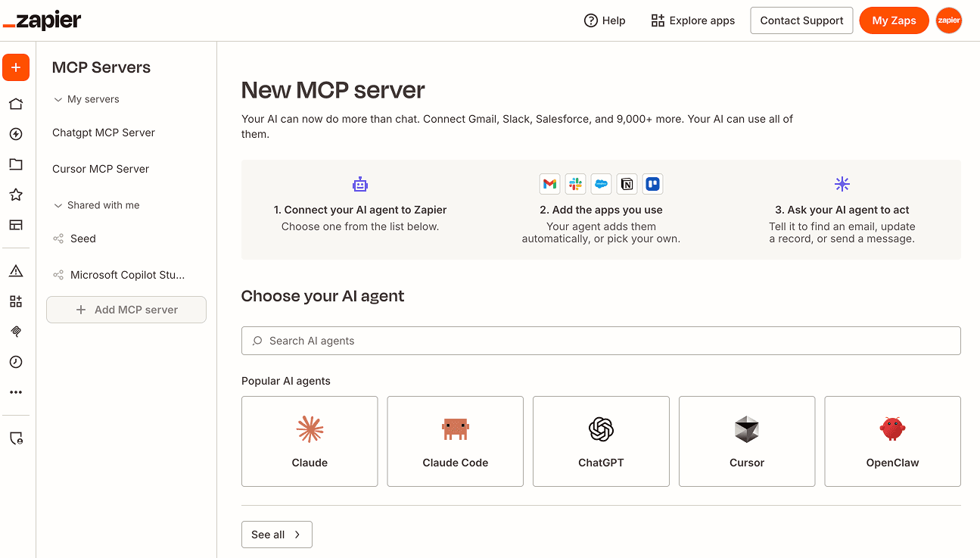Select the Claude agent card
Screen dimensions: 980x558
tap(310, 441)
